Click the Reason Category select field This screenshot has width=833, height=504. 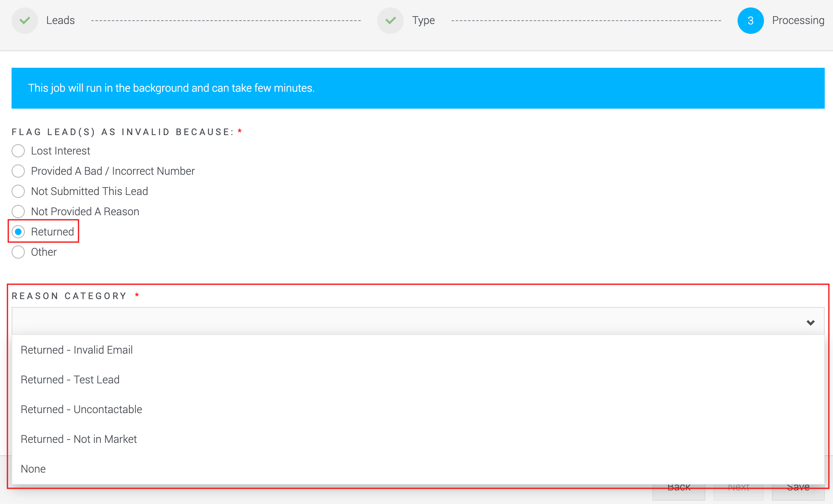pos(418,321)
